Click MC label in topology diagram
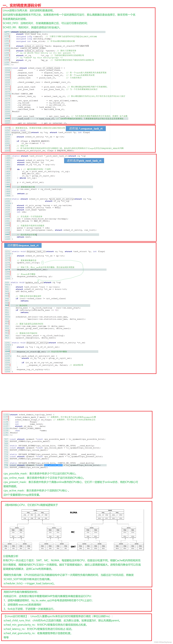 (x=73, y=532)
